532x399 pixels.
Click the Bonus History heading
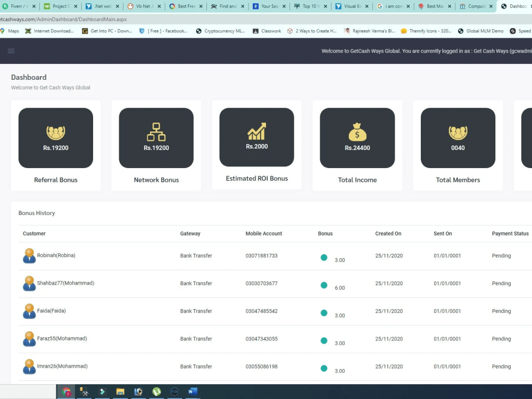[37, 213]
